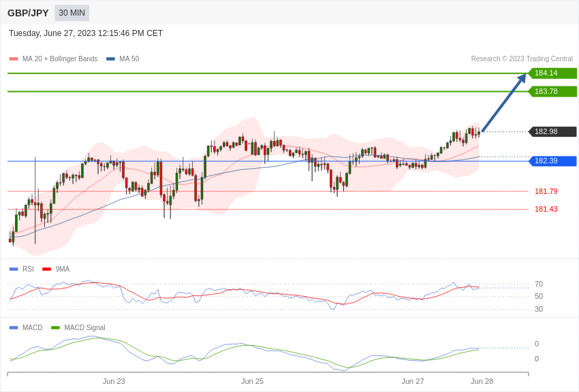Select the 184.14 green resistance price tag
This screenshot has width=579, height=392.
tap(552, 73)
